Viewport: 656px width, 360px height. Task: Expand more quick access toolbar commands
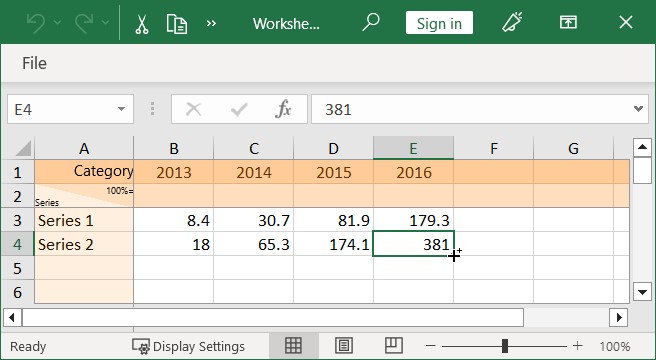[211, 23]
